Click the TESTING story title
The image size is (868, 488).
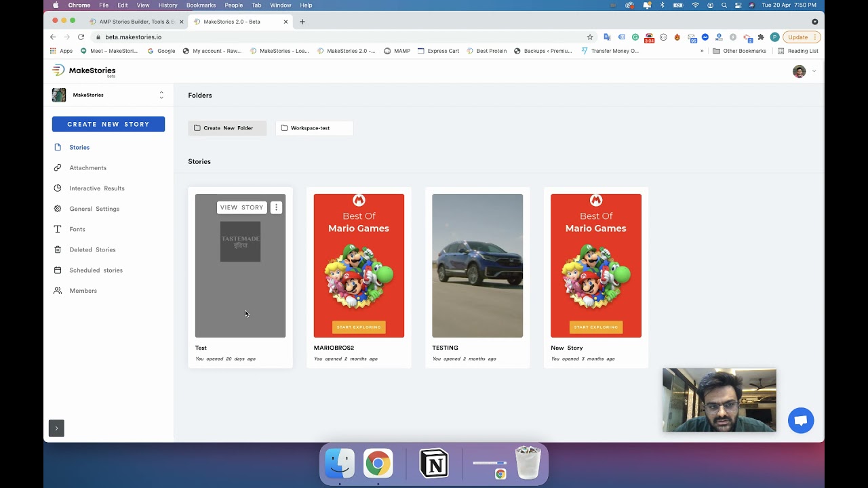(445, 348)
